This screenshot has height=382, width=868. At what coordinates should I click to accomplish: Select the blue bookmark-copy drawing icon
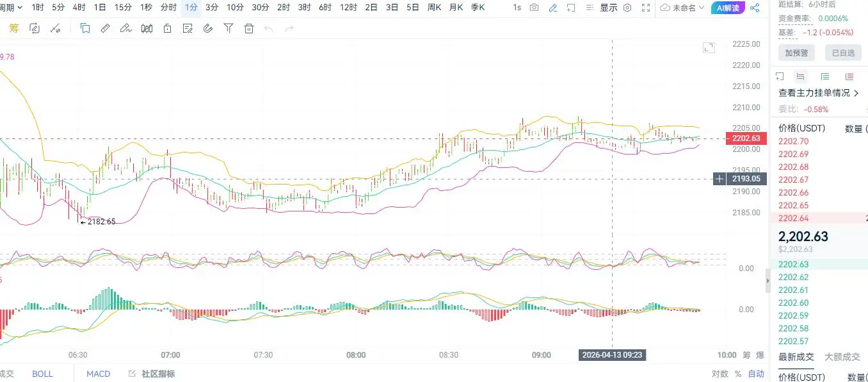pyautogui.click(x=85, y=28)
